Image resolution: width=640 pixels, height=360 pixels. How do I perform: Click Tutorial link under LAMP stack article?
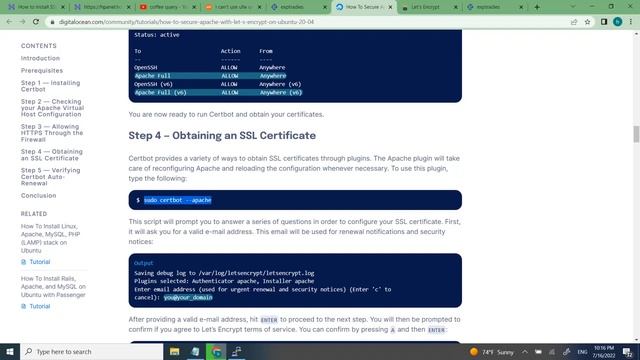(x=40, y=262)
